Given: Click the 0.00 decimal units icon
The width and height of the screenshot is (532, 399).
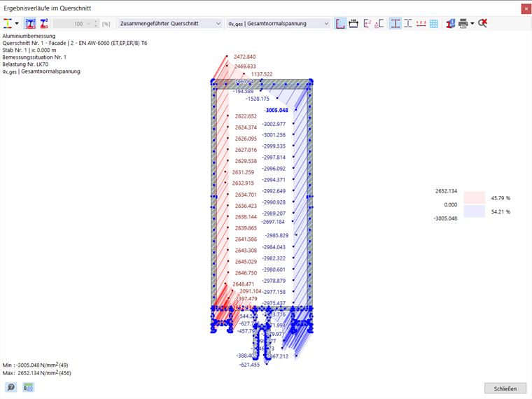Looking at the screenshot, I should click(28, 387).
